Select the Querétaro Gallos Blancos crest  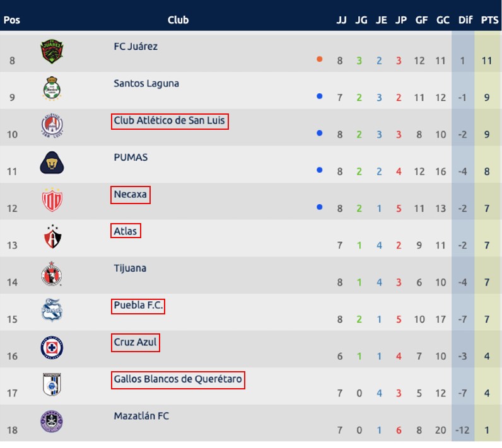52,384
